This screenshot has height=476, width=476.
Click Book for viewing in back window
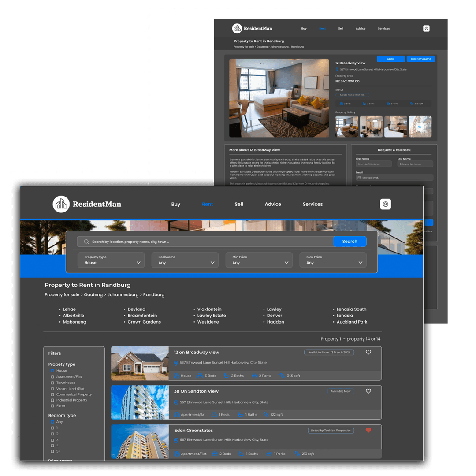click(421, 59)
